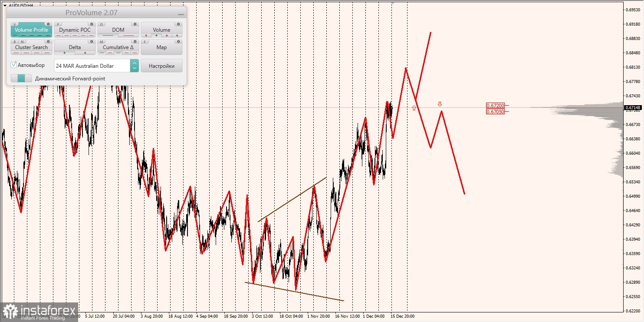Click the 0.69530 price axis value
644x322 pixels.
pyautogui.click(x=633, y=10)
